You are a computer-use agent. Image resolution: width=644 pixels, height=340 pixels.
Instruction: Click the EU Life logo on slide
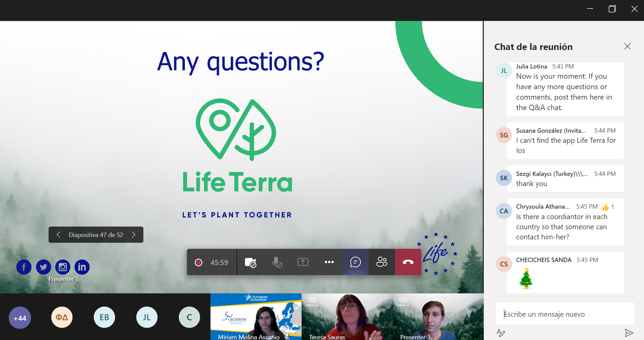pos(437,254)
